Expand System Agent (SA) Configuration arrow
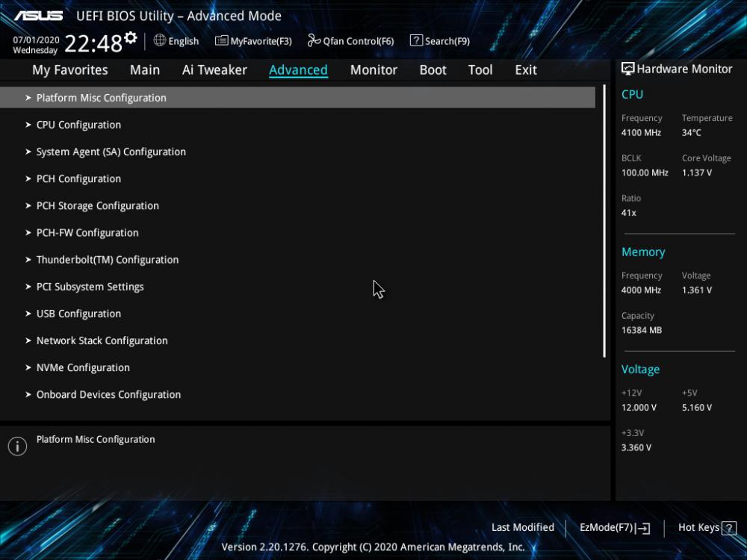Viewport: 747px width, 560px height. (28, 152)
